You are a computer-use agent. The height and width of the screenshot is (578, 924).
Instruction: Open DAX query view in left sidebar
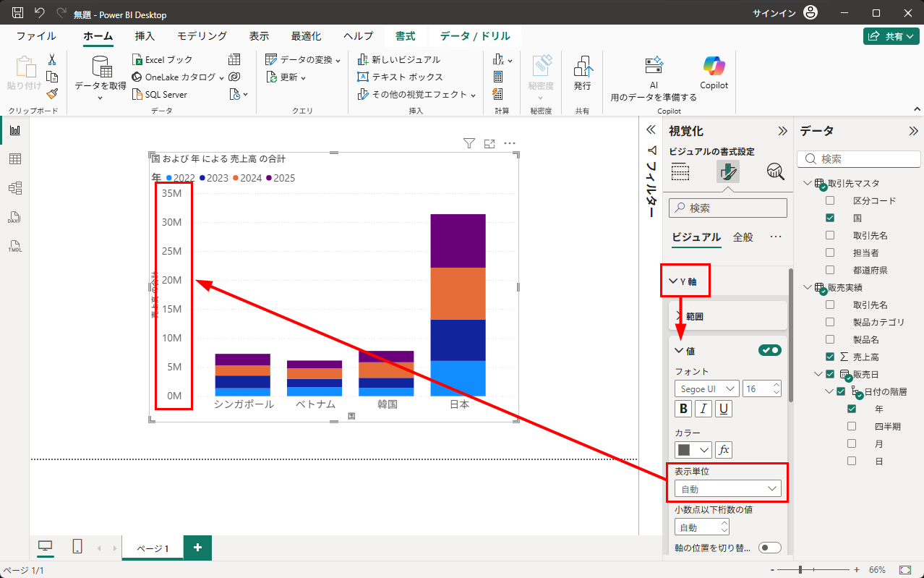(14, 217)
